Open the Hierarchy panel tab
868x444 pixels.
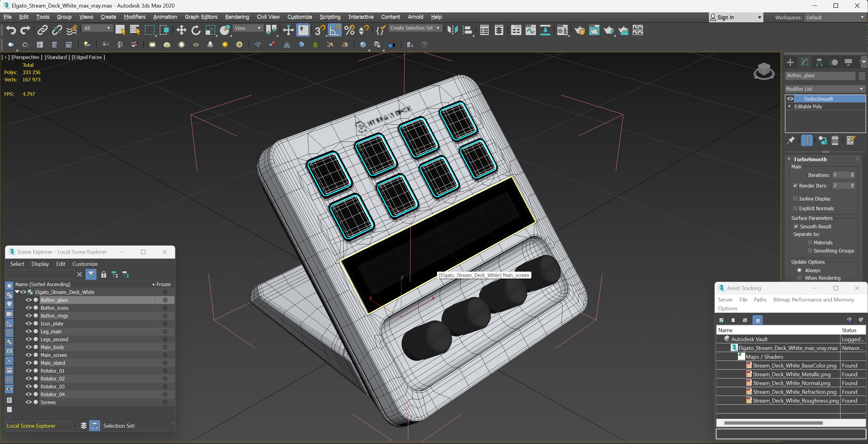point(819,62)
